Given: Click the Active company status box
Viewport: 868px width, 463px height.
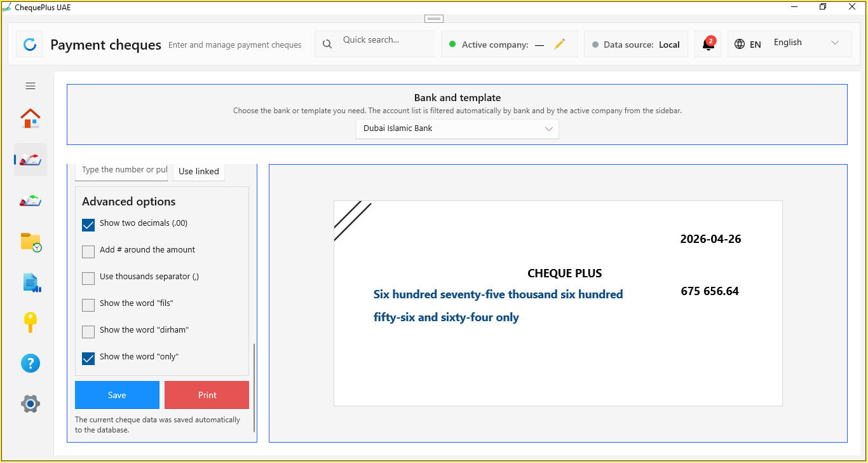Looking at the screenshot, I should [509, 45].
